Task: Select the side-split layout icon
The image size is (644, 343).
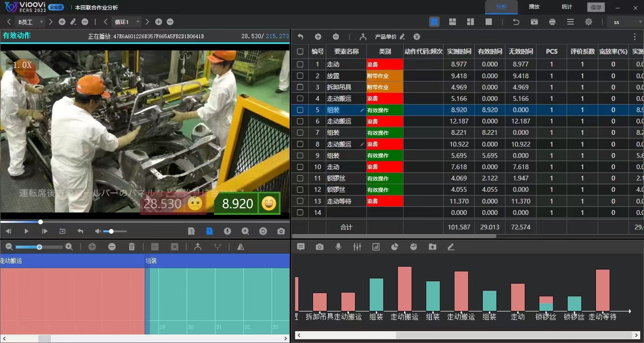Action: [470, 22]
